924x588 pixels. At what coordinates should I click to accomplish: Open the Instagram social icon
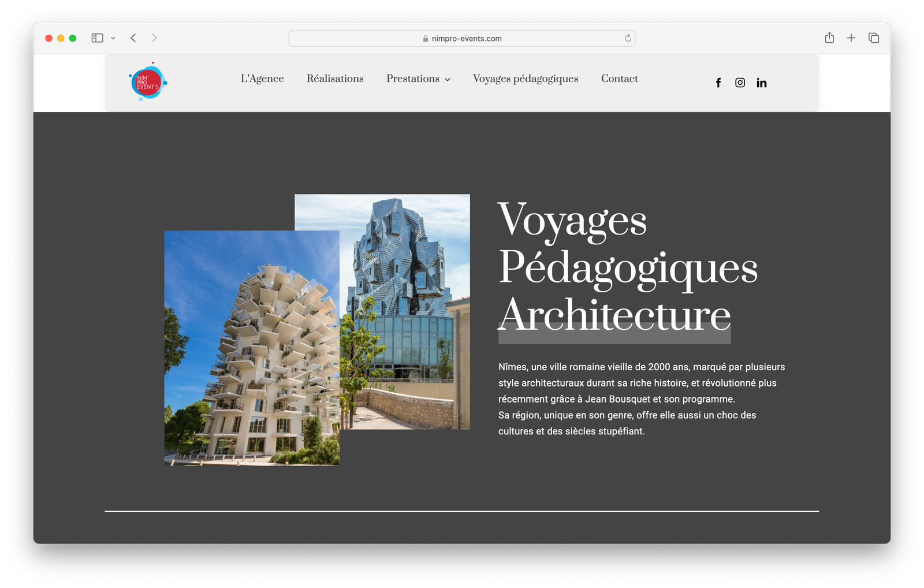pyautogui.click(x=740, y=83)
